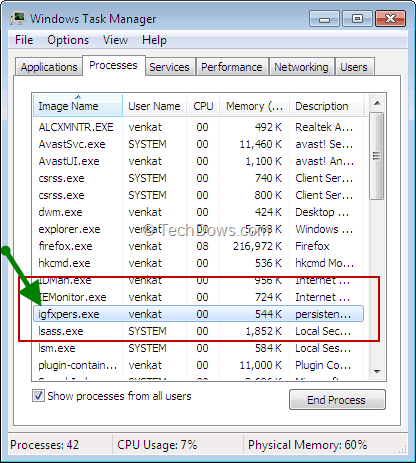Click the Desktop ... description cell
Image resolution: width=416 pixels, height=463 pixels.
tap(322, 212)
